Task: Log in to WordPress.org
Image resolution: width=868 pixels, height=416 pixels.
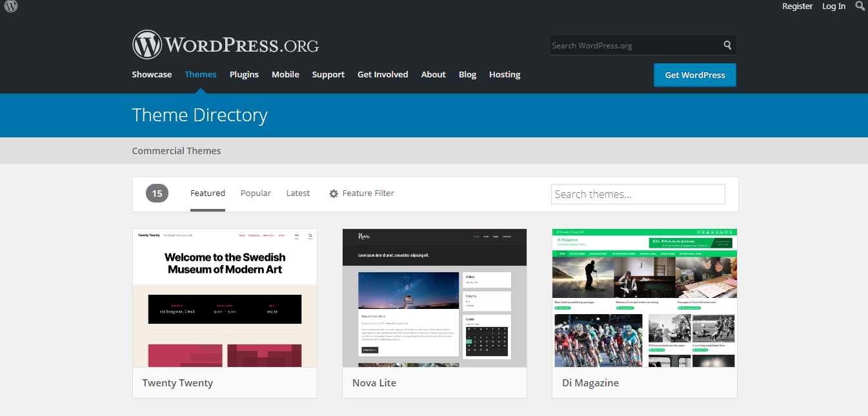Action: [x=833, y=6]
